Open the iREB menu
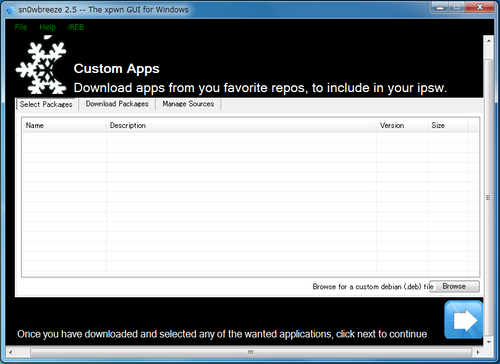 pos(76,27)
